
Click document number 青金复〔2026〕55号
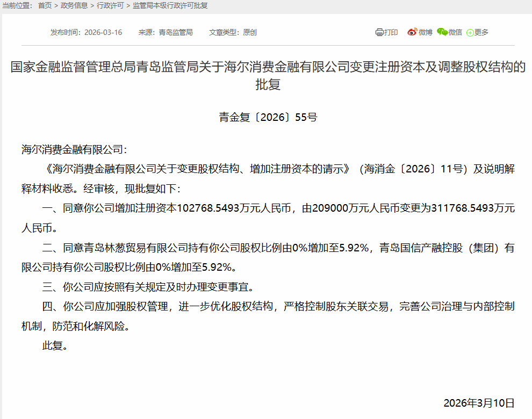pyautogui.click(x=268, y=117)
